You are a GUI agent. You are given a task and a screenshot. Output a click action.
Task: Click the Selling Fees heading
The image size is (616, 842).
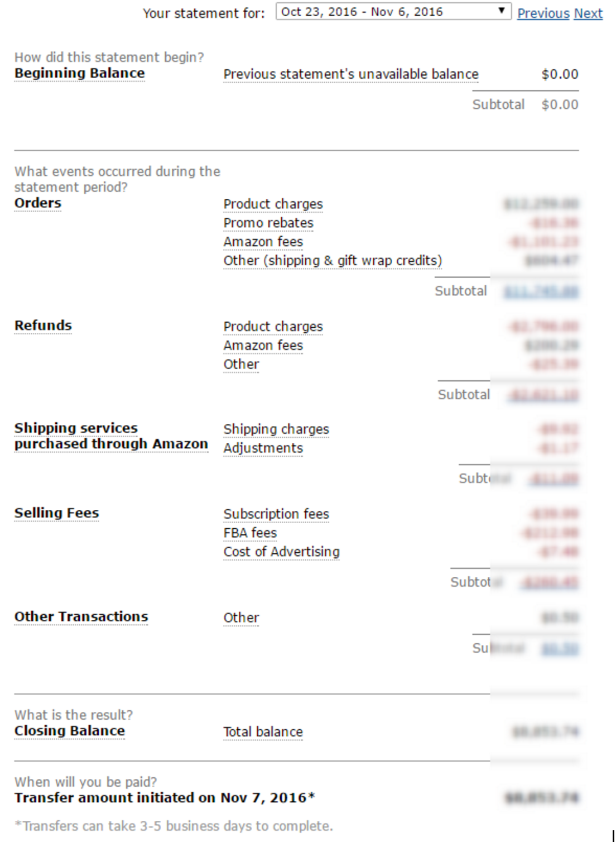[x=56, y=513]
